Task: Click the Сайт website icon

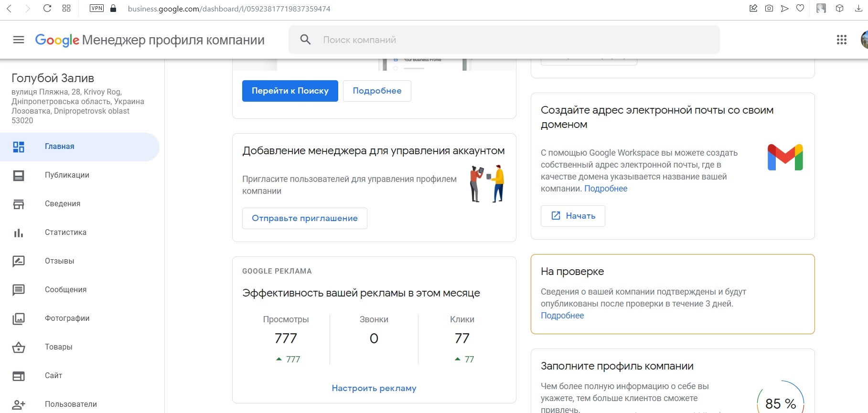Action: point(19,376)
